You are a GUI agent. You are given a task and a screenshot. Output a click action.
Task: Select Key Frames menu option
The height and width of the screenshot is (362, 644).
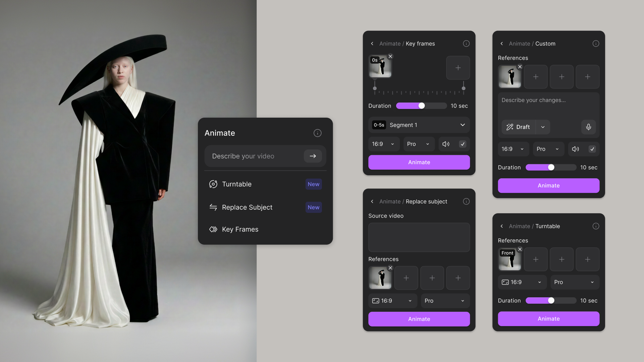click(x=265, y=230)
